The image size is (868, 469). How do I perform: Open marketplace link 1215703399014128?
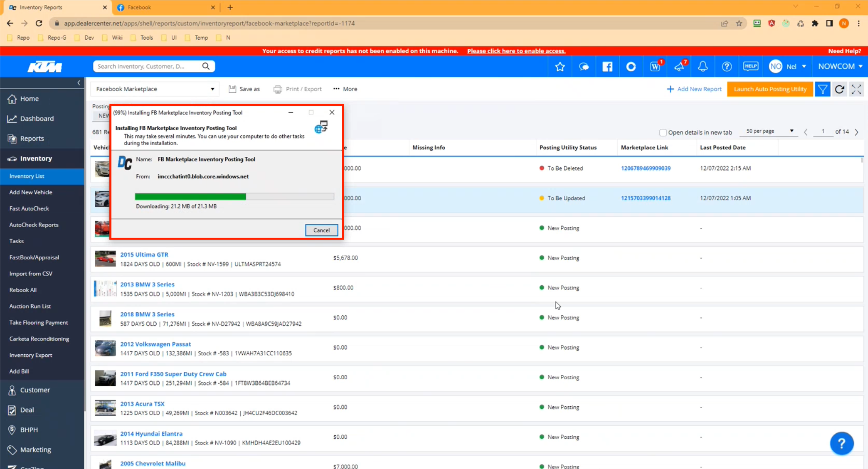click(x=646, y=198)
